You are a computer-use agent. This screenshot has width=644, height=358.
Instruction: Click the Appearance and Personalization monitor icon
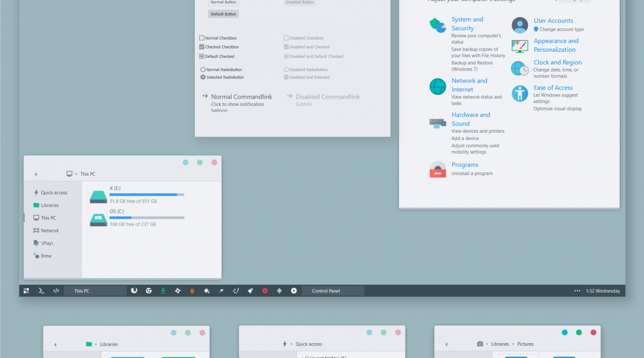520,46
